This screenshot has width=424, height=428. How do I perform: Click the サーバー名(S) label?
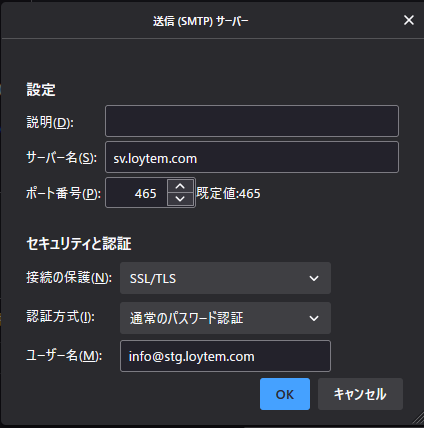pyautogui.click(x=62, y=158)
